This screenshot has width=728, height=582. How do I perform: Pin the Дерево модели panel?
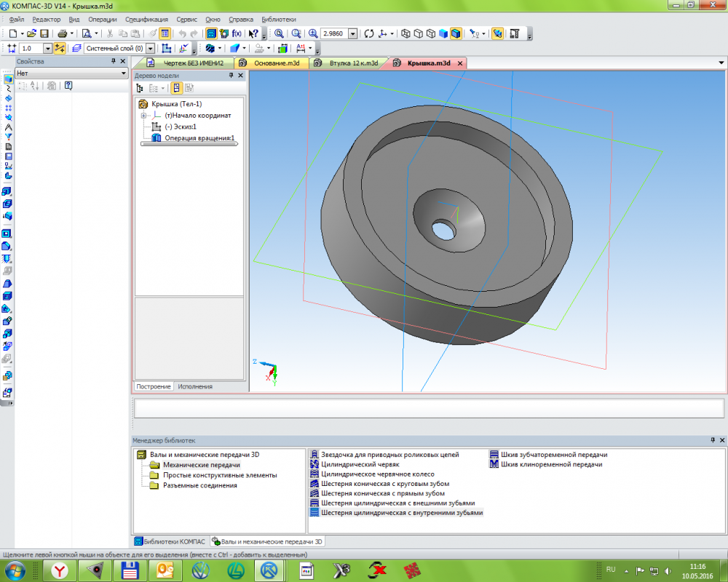[x=232, y=75]
